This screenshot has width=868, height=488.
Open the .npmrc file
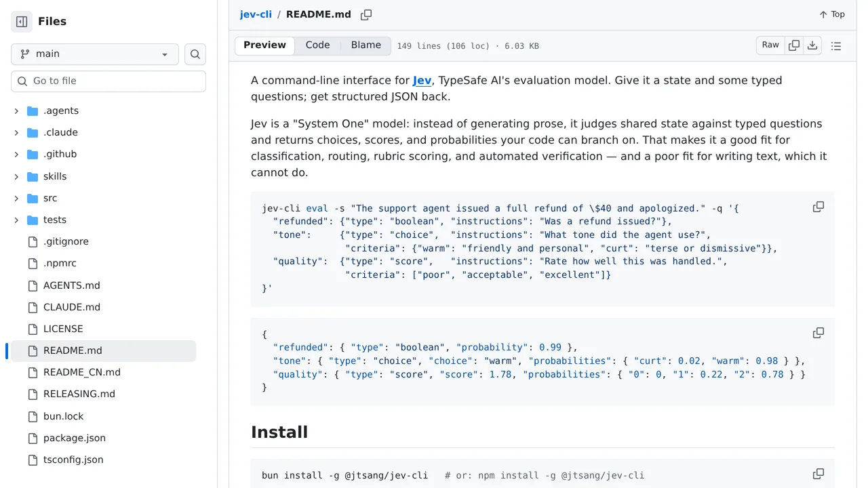pyautogui.click(x=60, y=264)
